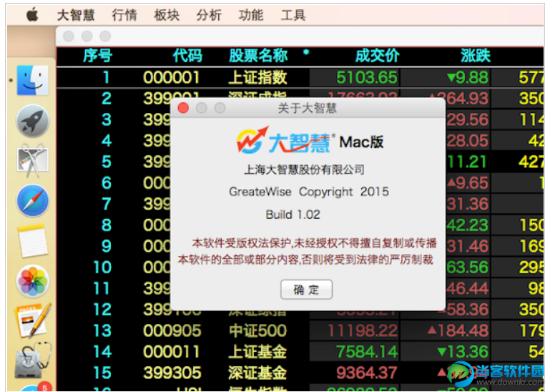Viewport: 545px width, 392px height.
Task: Select stock code 000905
Action: tap(172, 330)
